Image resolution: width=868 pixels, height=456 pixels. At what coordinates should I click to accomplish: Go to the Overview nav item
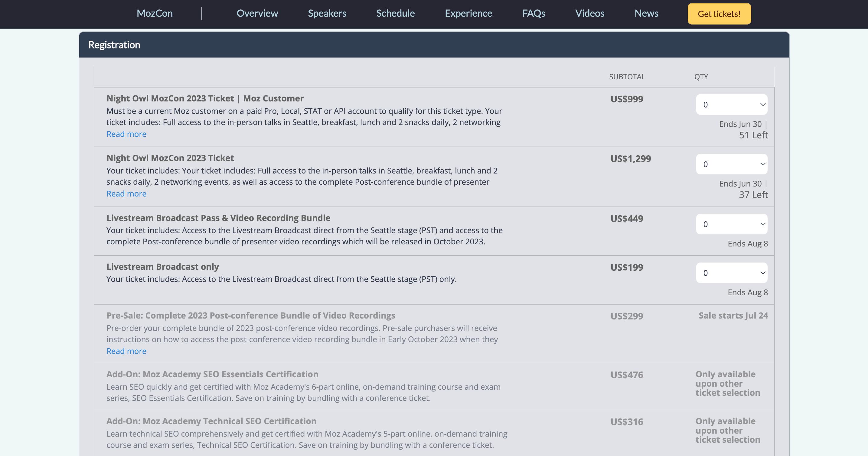[x=257, y=13]
